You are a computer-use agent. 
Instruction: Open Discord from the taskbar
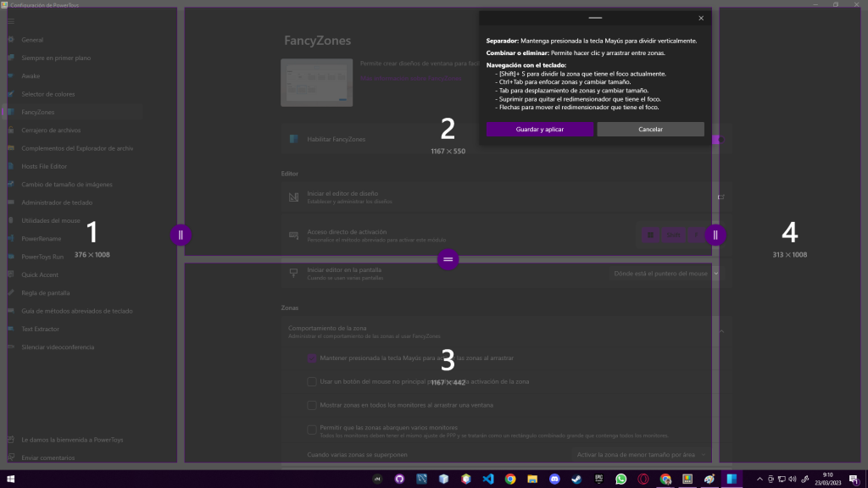[554, 479]
